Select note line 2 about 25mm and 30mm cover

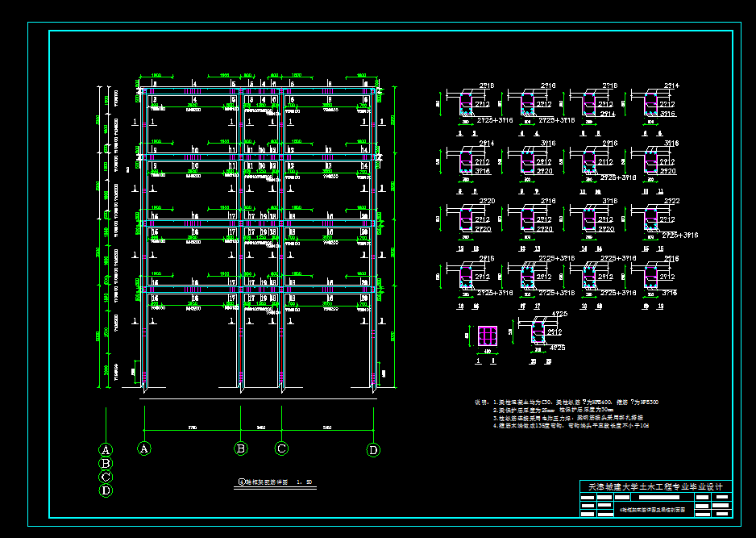click(553, 410)
